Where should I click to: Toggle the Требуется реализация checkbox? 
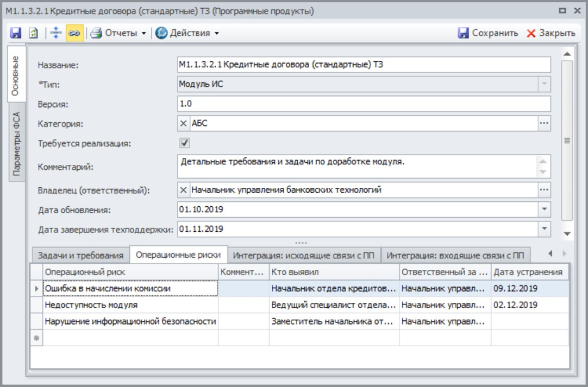185,143
